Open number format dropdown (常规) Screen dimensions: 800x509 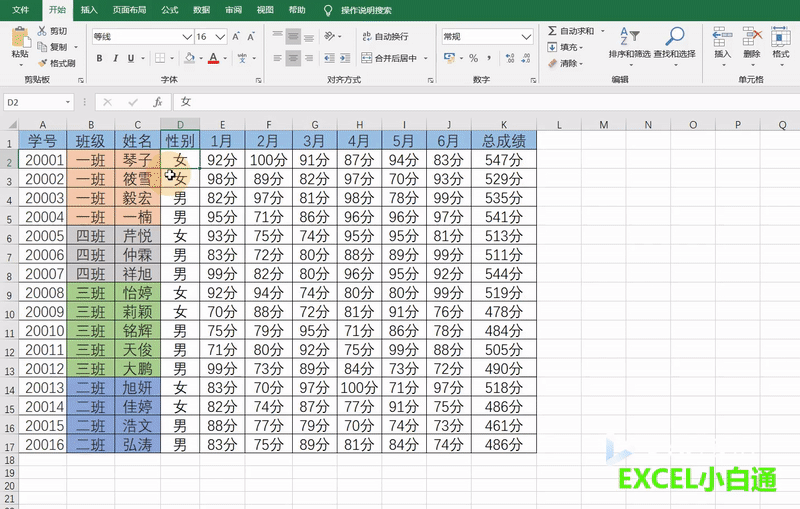(x=527, y=37)
